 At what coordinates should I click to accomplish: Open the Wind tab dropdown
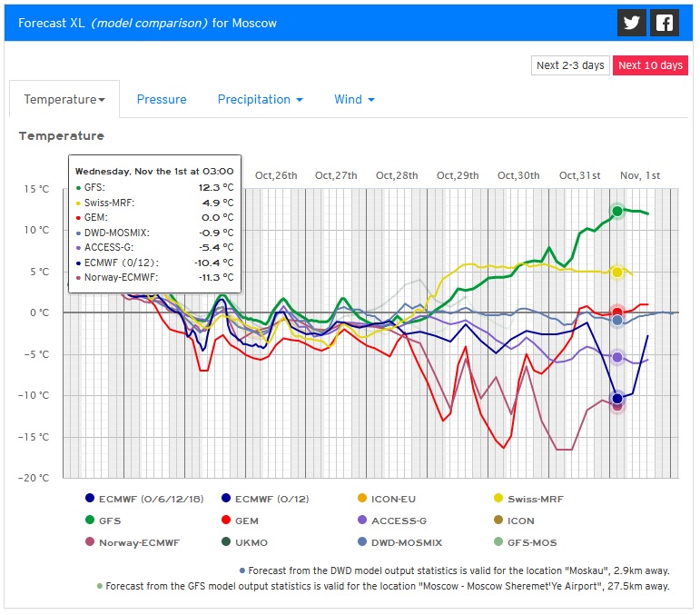click(354, 99)
